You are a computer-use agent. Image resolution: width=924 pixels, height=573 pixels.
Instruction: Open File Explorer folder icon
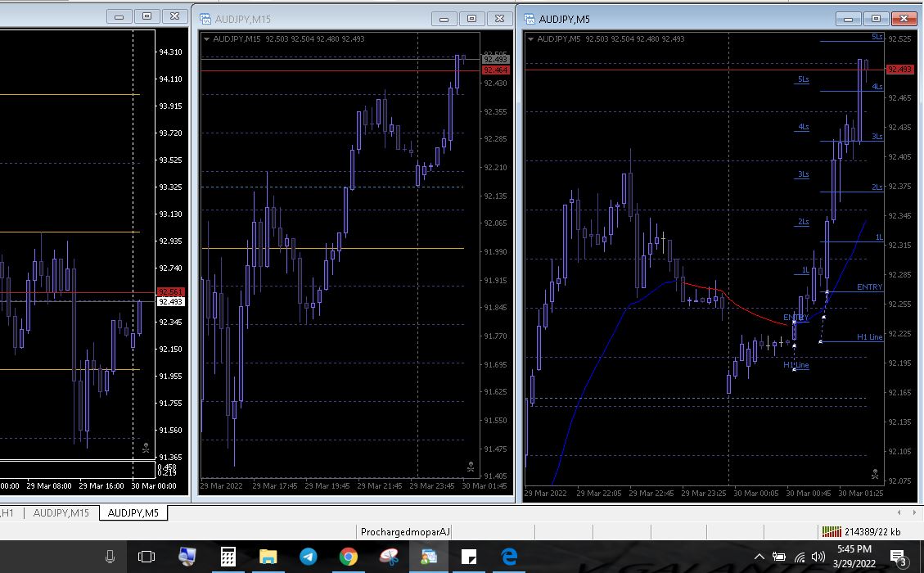pyautogui.click(x=268, y=557)
